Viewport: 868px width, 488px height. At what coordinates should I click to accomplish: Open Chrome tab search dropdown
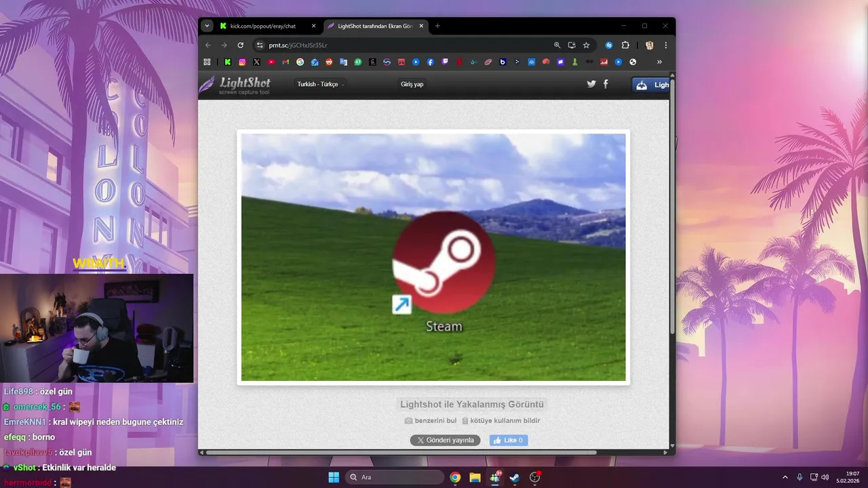(x=208, y=26)
